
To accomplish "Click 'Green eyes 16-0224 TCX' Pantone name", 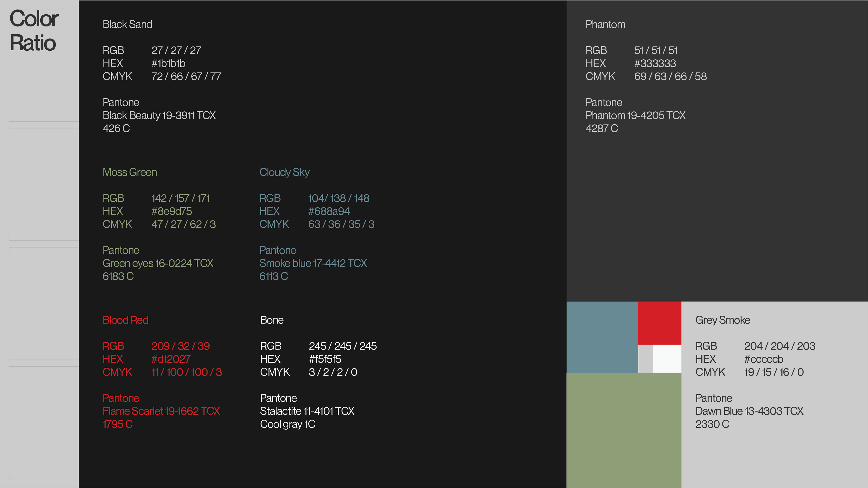I will [x=158, y=263].
